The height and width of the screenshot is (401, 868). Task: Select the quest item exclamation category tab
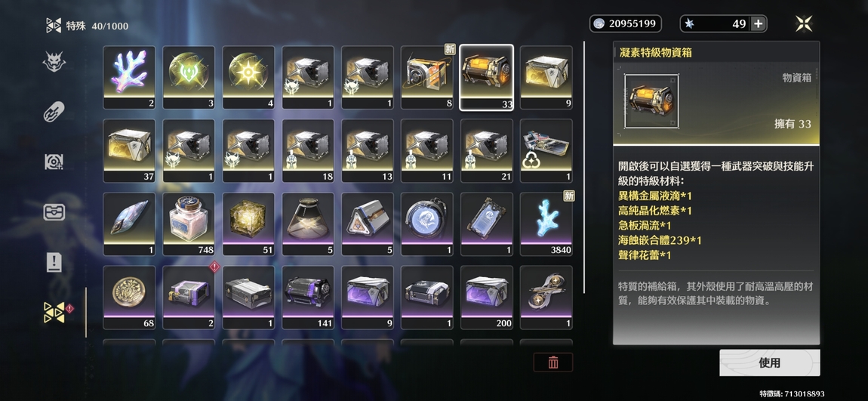54,262
